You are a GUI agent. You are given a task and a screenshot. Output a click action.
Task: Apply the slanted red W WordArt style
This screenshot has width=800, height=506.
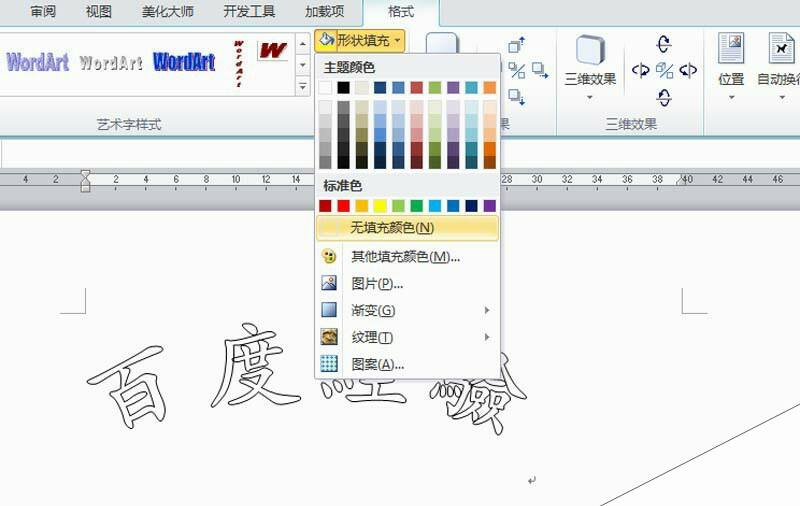coord(273,50)
